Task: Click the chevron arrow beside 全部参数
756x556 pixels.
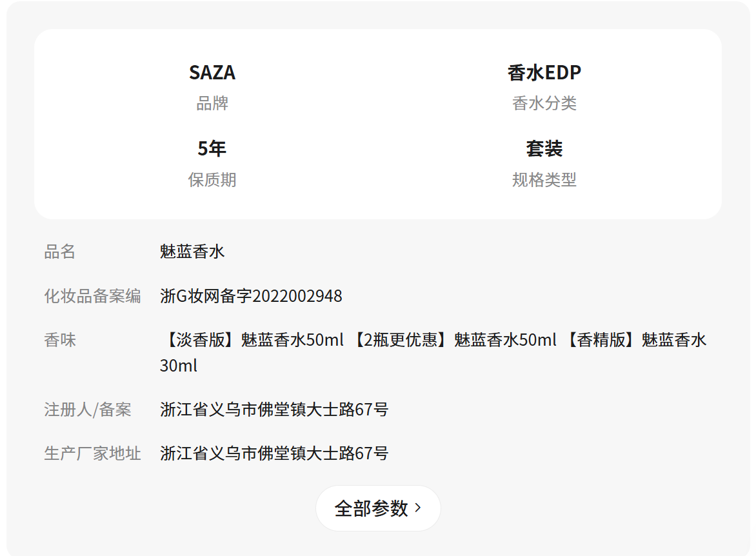Action: [x=418, y=508]
